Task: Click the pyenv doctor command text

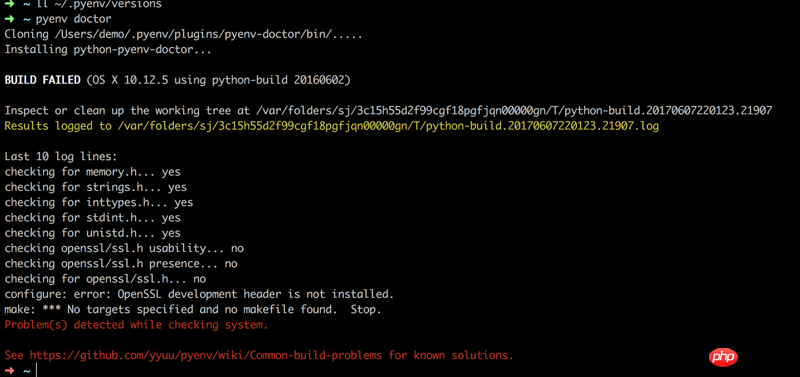Action: pyautogui.click(x=73, y=19)
